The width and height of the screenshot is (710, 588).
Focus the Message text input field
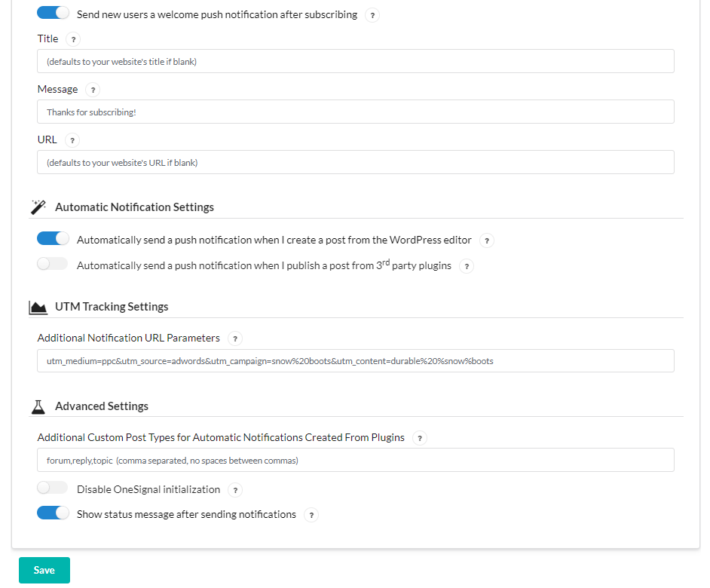[x=356, y=112]
